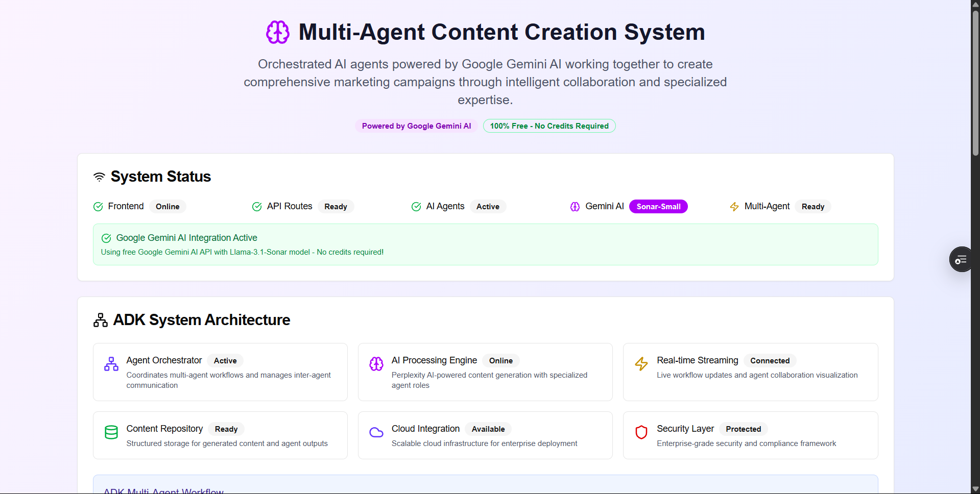Click the Multi-Agent Content Creation System title
Viewport: 980px width, 494px height.
point(501,32)
